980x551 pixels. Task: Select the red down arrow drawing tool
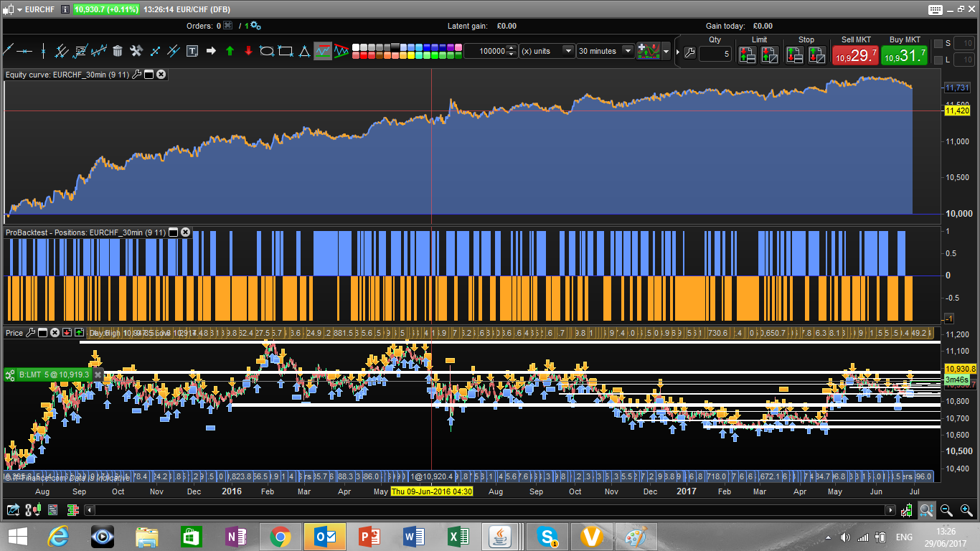(248, 51)
